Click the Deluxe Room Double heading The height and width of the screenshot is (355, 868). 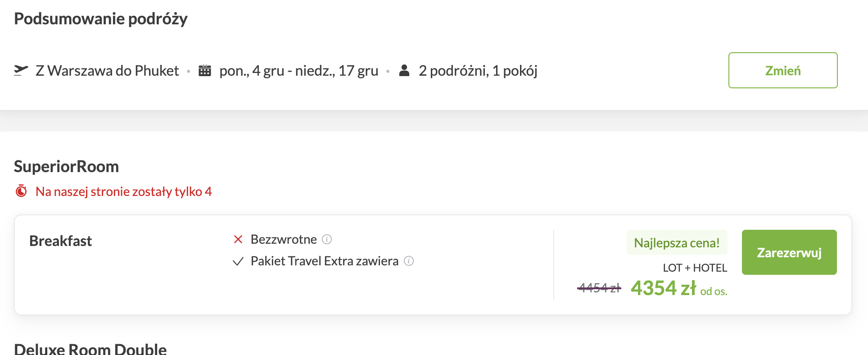(90, 349)
